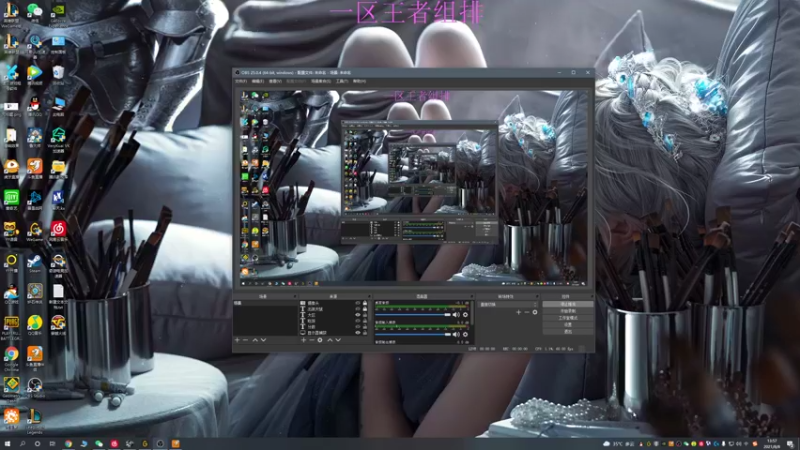
Task: Add a new scene with the plus icon
Action: pyautogui.click(x=237, y=340)
